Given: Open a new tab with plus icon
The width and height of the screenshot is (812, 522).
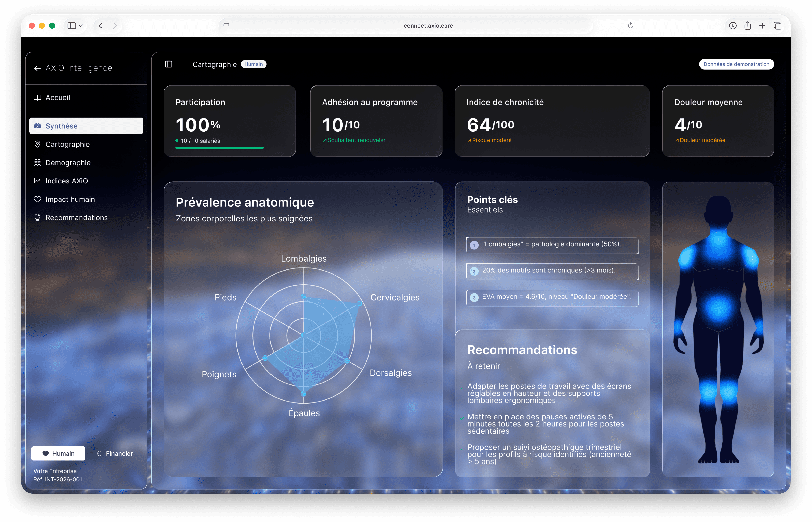Looking at the screenshot, I should 762,26.
